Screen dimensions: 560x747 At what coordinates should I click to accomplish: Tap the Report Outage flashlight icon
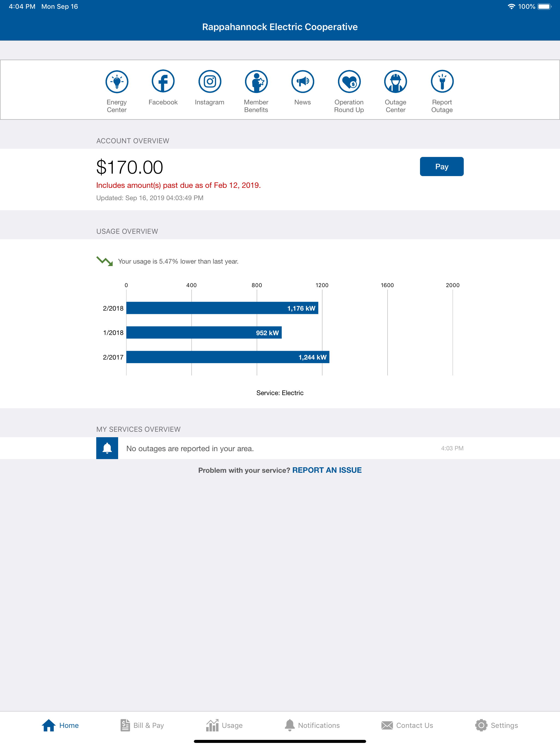click(442, 81)
